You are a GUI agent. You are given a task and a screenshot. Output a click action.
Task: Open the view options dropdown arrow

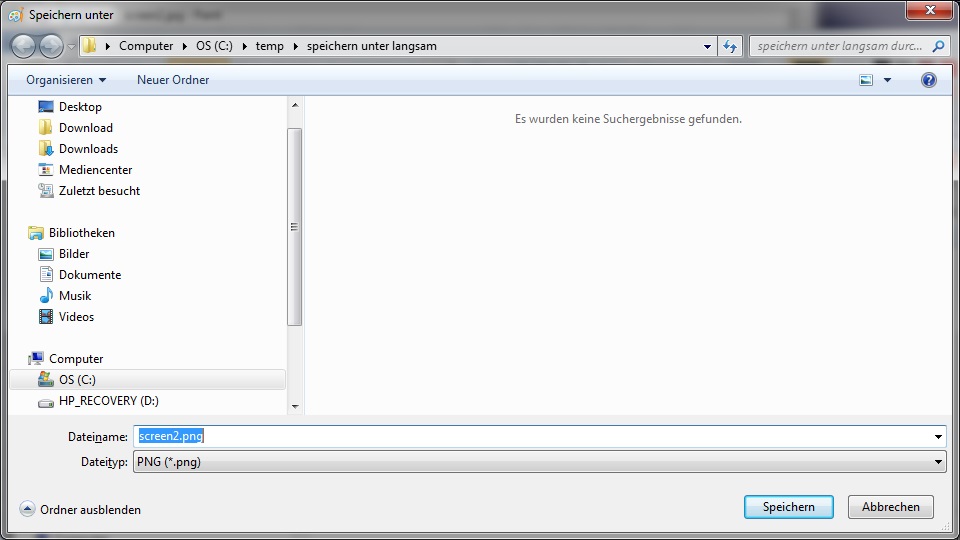[887, 80]
